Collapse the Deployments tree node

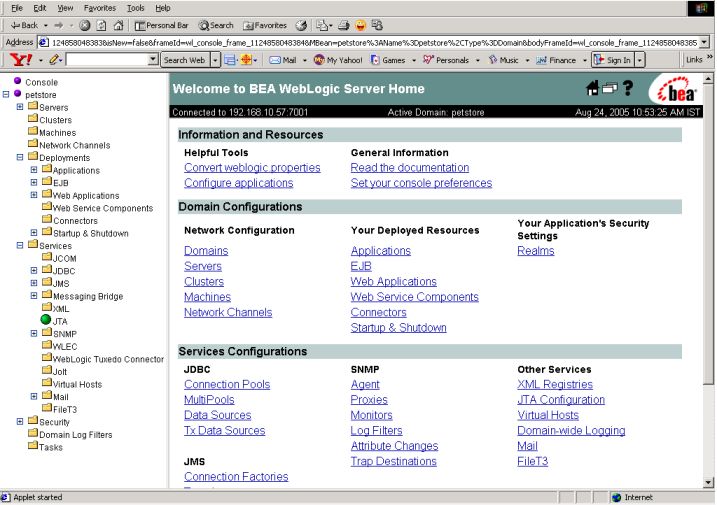[x=20, y=157]
